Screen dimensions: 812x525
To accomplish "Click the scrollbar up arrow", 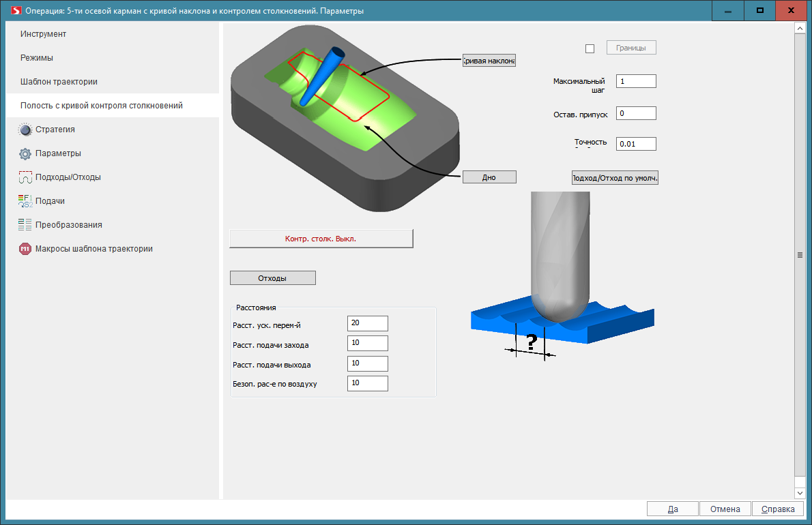I will pyautogui.click(x=800, y=29).
